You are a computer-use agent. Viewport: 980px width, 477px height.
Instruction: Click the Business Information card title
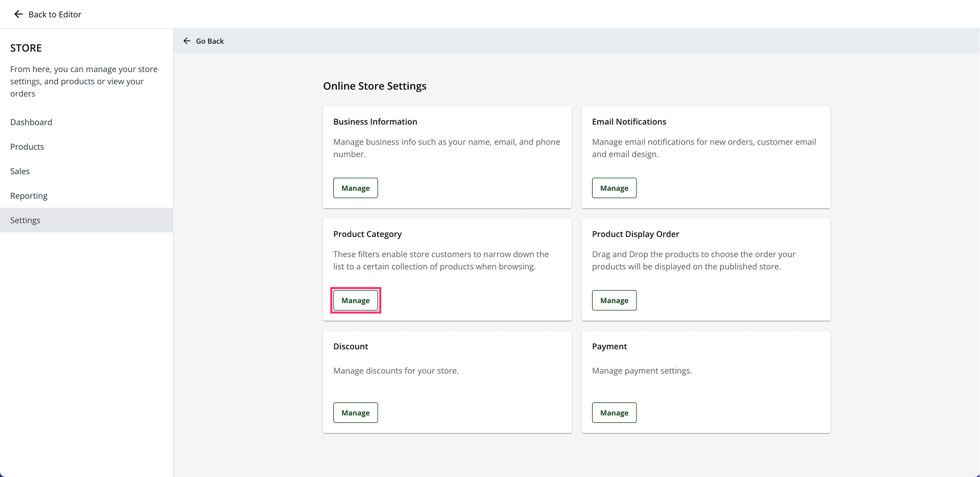pos(375,122)
